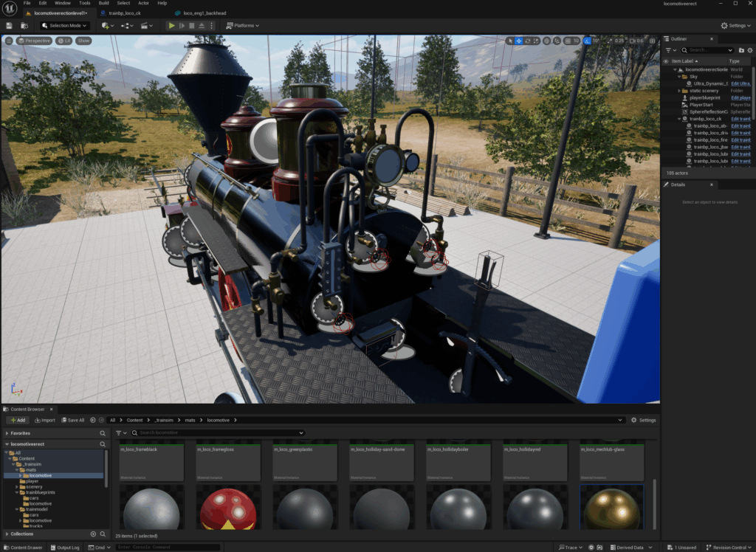Go back in Content Browser history

coord(93,421)
